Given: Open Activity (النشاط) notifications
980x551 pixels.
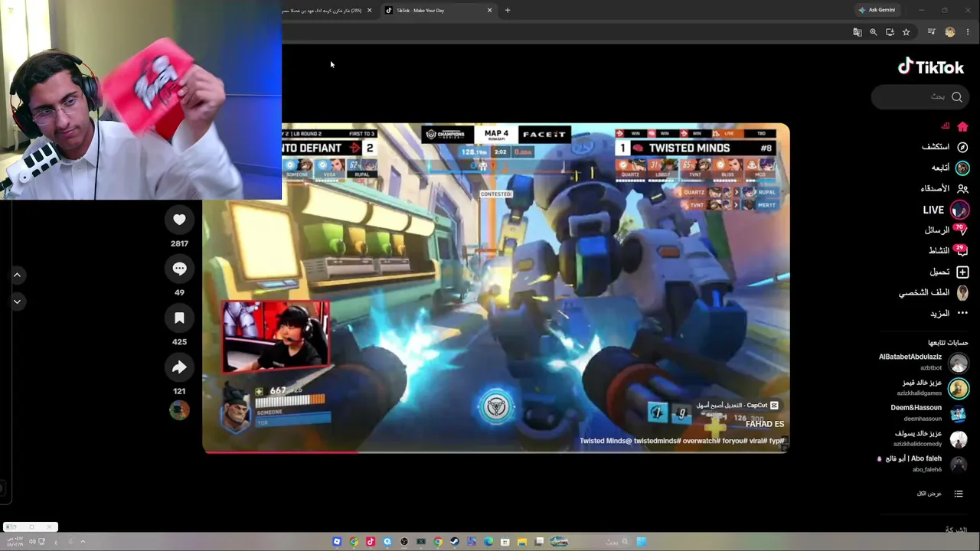Looking at the screenshot, I should (948, 250).
